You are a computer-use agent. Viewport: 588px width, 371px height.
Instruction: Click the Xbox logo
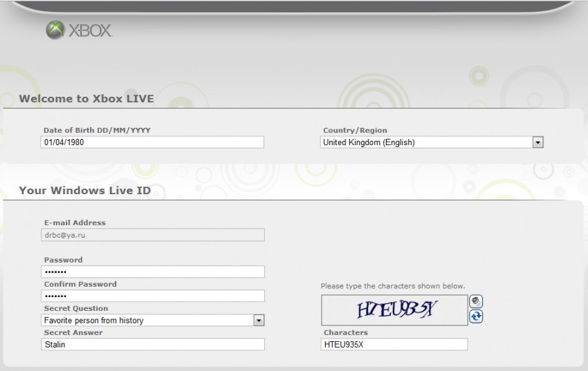79,30
